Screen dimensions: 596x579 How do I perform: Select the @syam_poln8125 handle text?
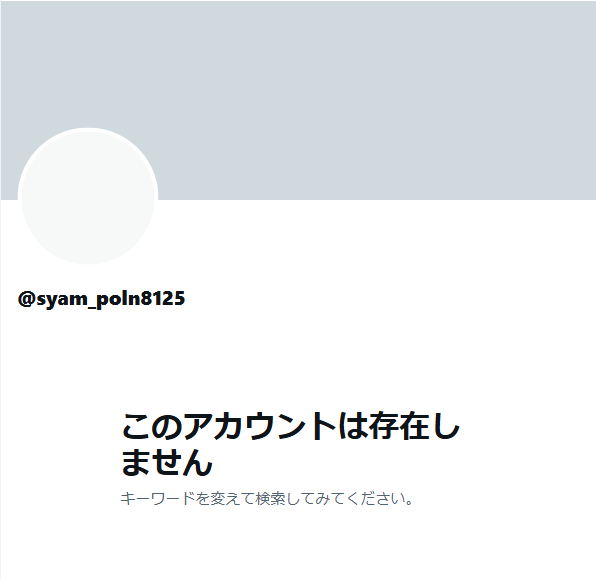[101, 299]
